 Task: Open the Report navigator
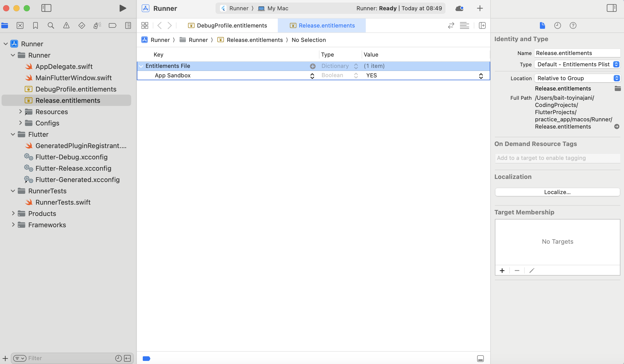click(128, 25)
